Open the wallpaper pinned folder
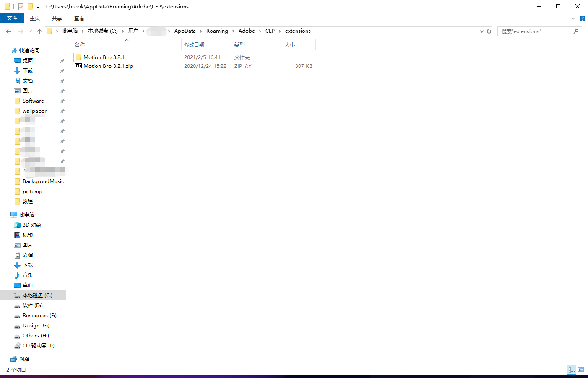Image resolution: width=588 pixels, height=378 pixels. point(34,111)
